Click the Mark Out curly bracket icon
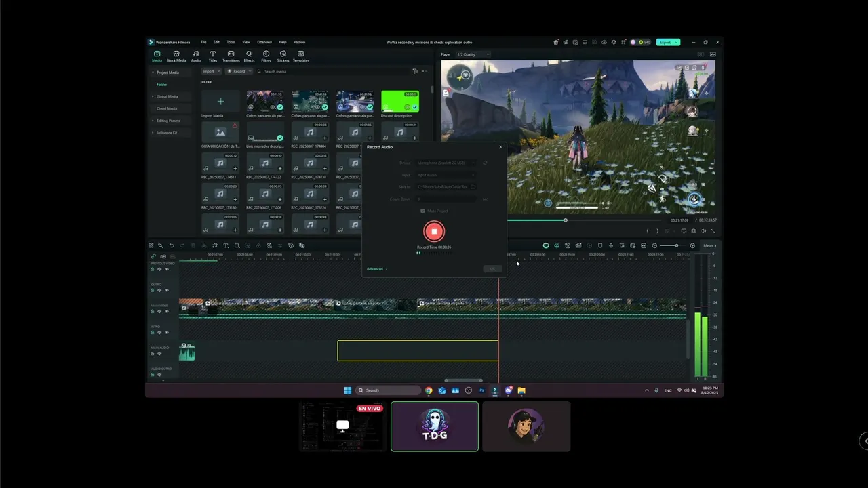 click(657, 231)
